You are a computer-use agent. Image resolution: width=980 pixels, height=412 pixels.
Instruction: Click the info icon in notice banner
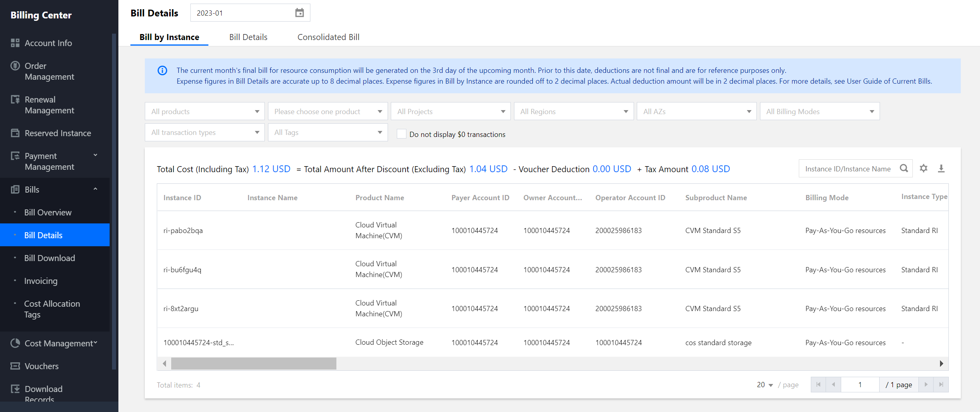pos(162,70)
